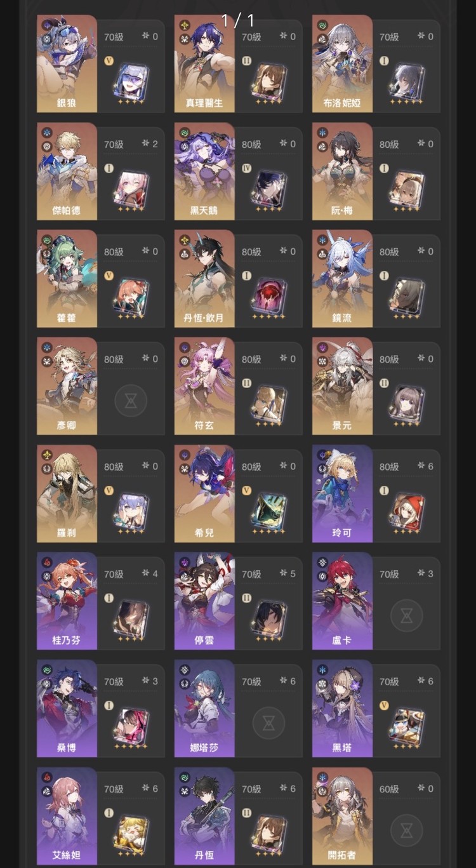
Task: Tap 布洛妮婭 character card
Action: [x=376, y=64]
